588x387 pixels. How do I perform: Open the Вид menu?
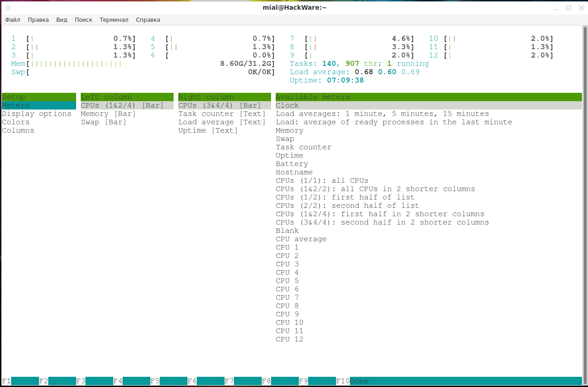point(62,20)
